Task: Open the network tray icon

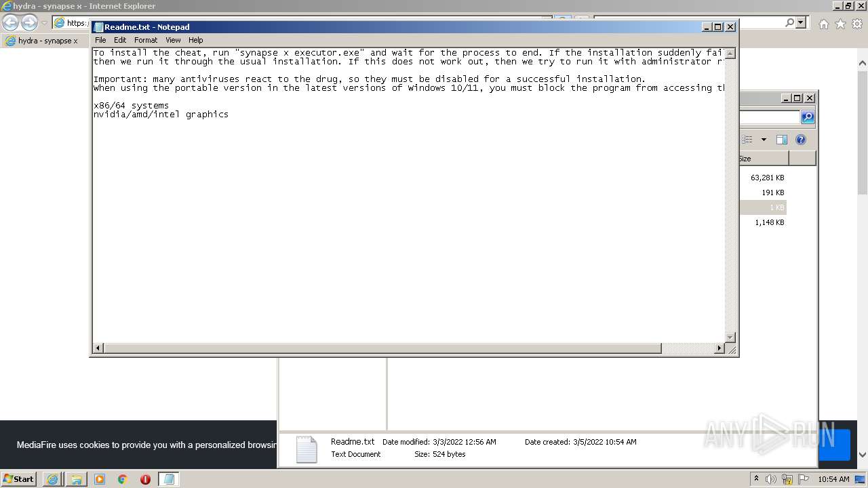Action: (x=787, y=479)
